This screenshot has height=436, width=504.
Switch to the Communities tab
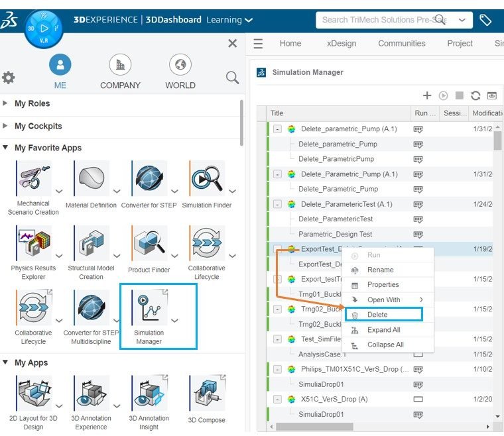401,43
